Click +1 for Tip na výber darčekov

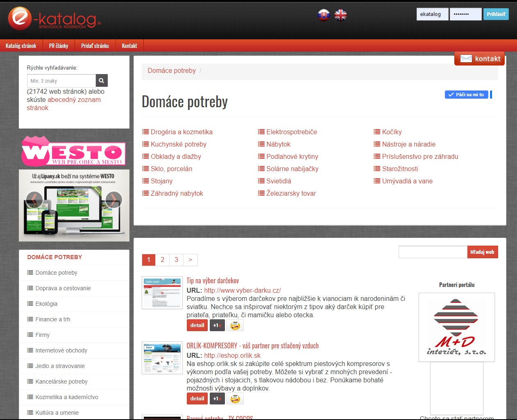[217, 325]
